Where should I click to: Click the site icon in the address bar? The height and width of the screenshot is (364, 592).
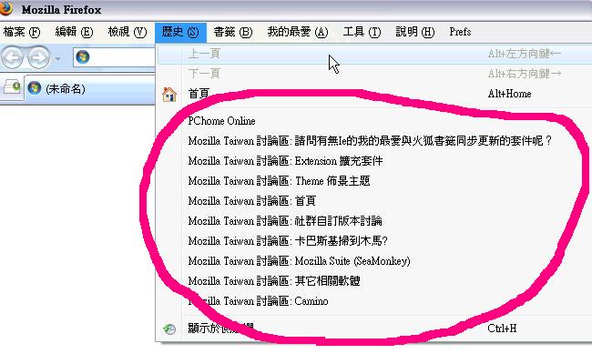point(83,57)
